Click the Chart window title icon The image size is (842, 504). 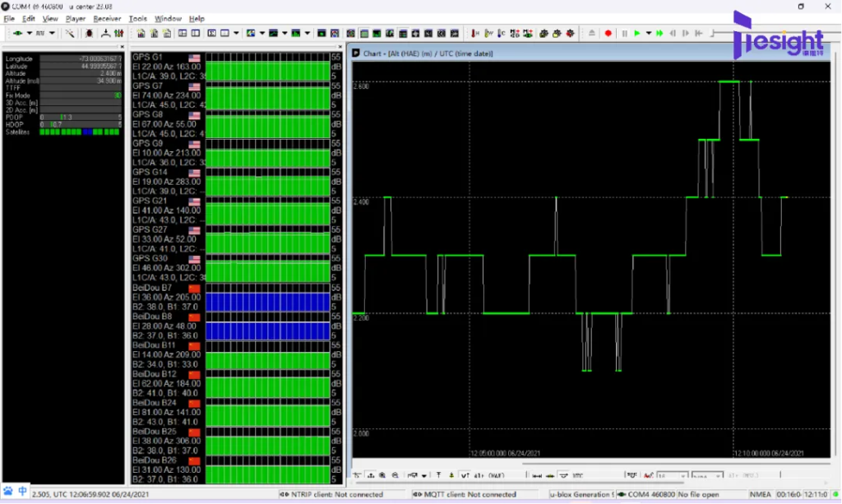point(356,53)
